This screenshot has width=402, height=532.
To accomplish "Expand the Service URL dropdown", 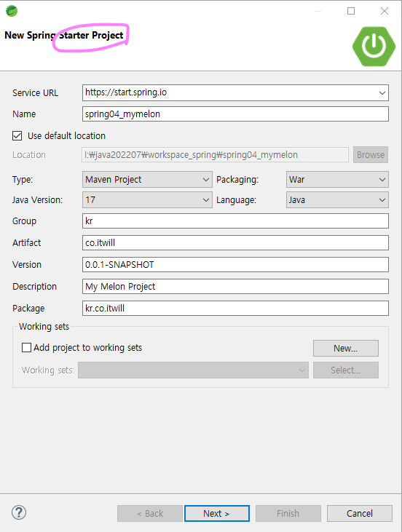I will point(382,93).
